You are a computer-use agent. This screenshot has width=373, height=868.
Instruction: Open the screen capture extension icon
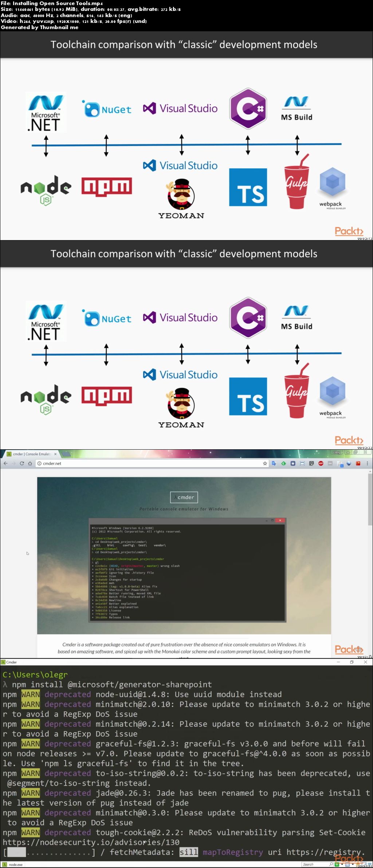click(x=302, y=463)
